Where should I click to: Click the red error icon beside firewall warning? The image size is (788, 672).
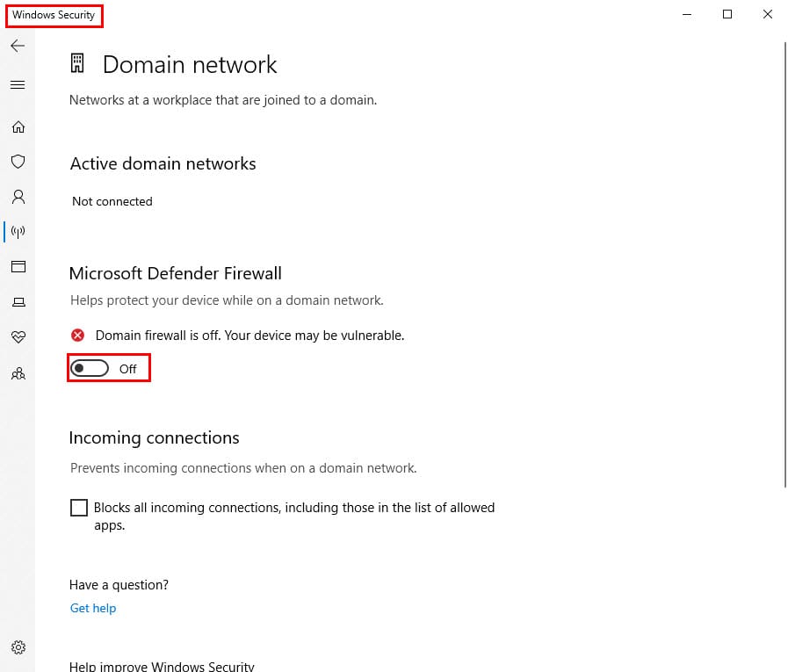click(x=78, y=336)
